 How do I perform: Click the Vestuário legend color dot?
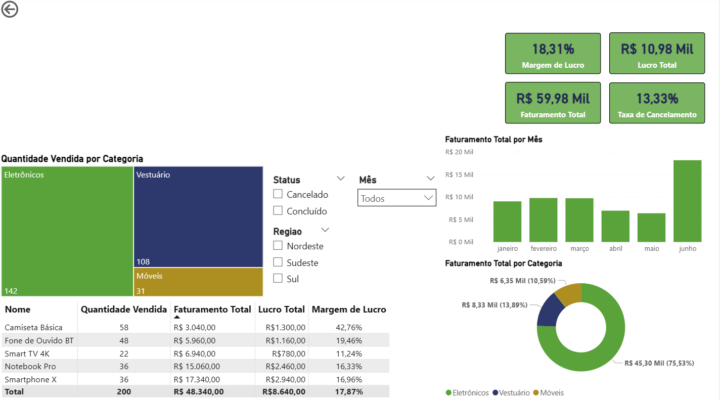point(495,393)
